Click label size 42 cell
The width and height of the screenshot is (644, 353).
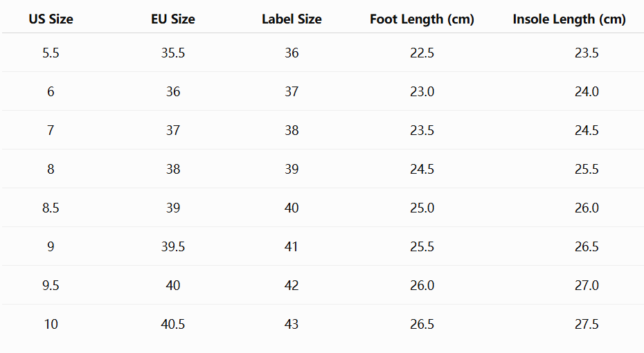point(292,286)
